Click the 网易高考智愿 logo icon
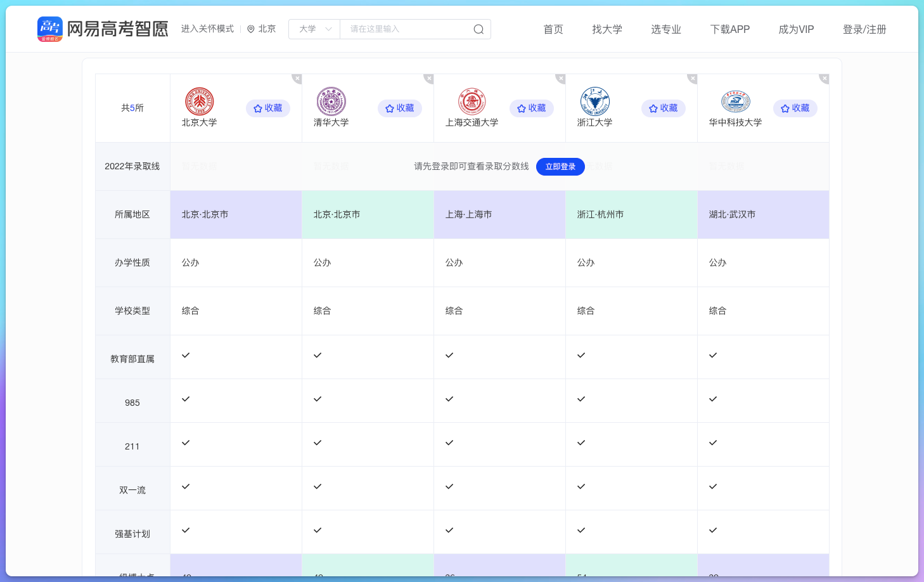This screenshot has height=582, width=924. 49,29
